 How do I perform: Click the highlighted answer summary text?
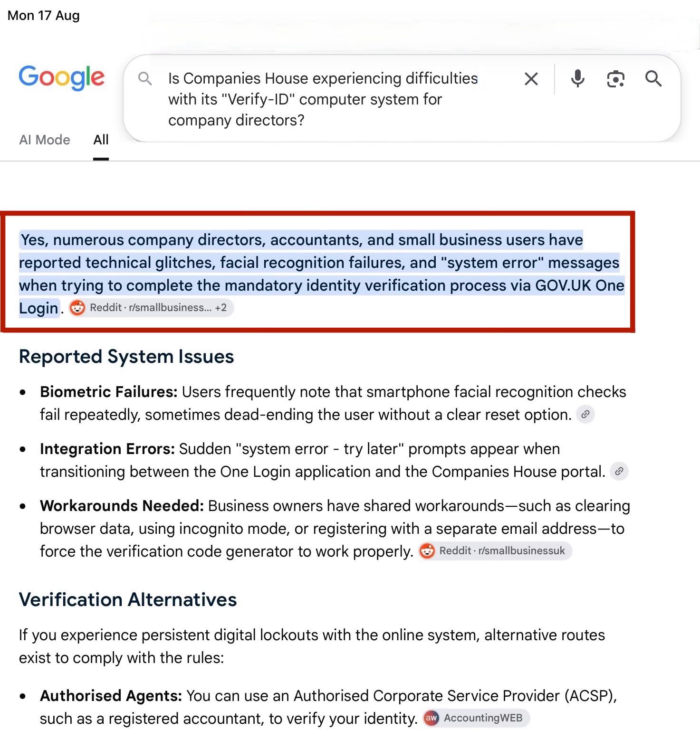point(321,274)
